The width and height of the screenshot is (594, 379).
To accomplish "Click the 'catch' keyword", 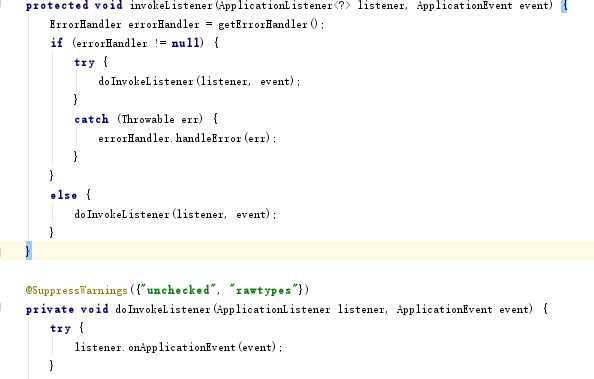I will [x=91, y=119].
